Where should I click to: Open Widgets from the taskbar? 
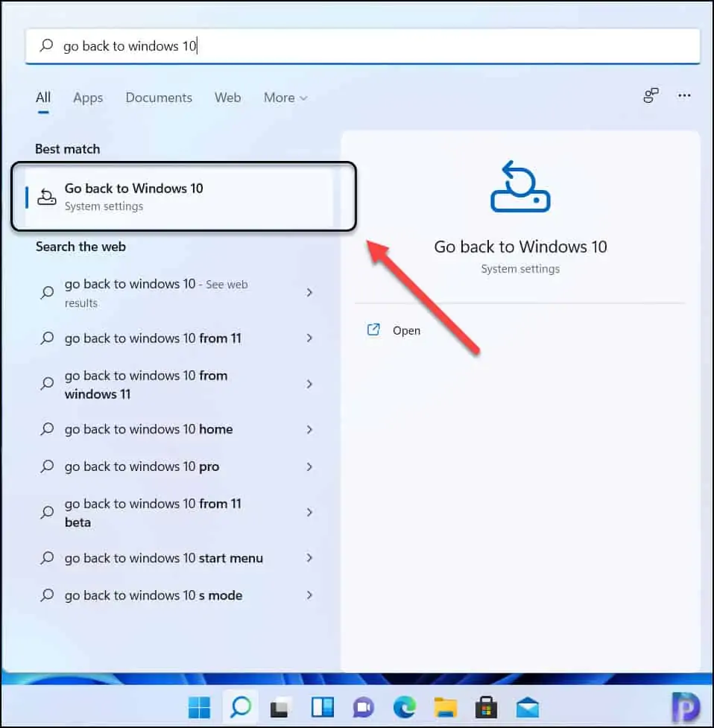click(322, 708)
